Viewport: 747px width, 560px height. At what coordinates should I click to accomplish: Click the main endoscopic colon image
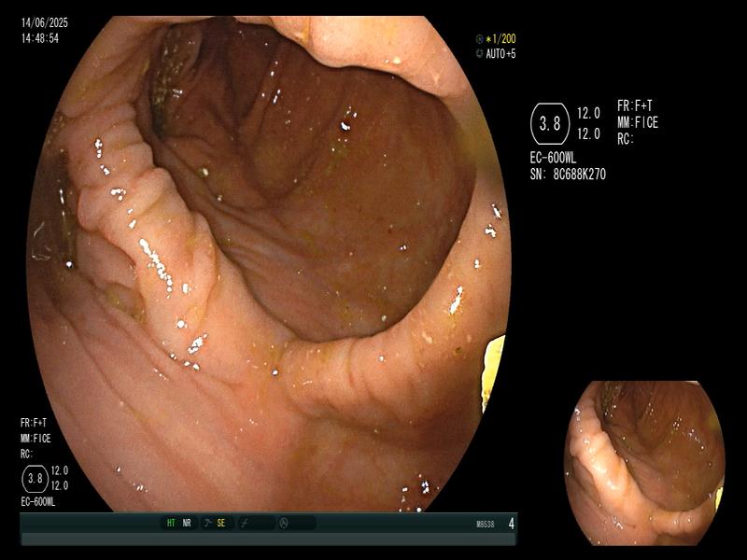click(268, 264)
